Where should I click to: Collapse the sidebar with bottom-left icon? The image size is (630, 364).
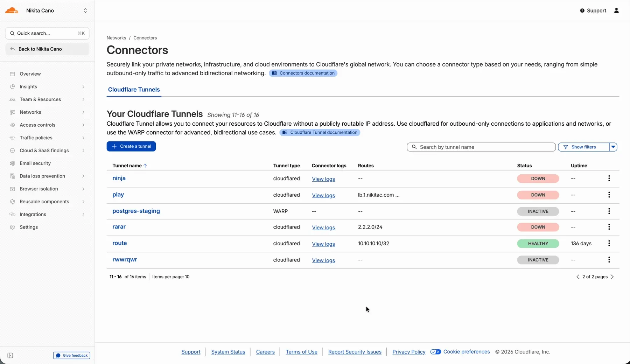point(10,355)
